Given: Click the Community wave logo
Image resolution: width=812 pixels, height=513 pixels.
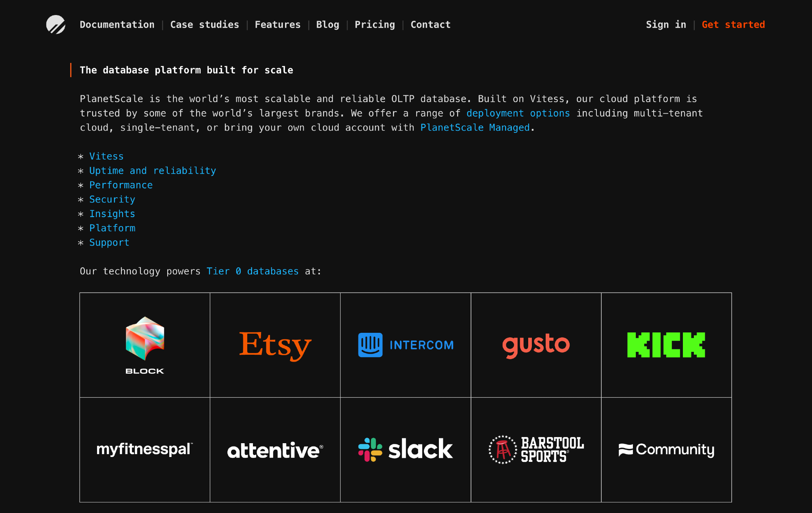Looking at the screenshot, I should (626, 450).
